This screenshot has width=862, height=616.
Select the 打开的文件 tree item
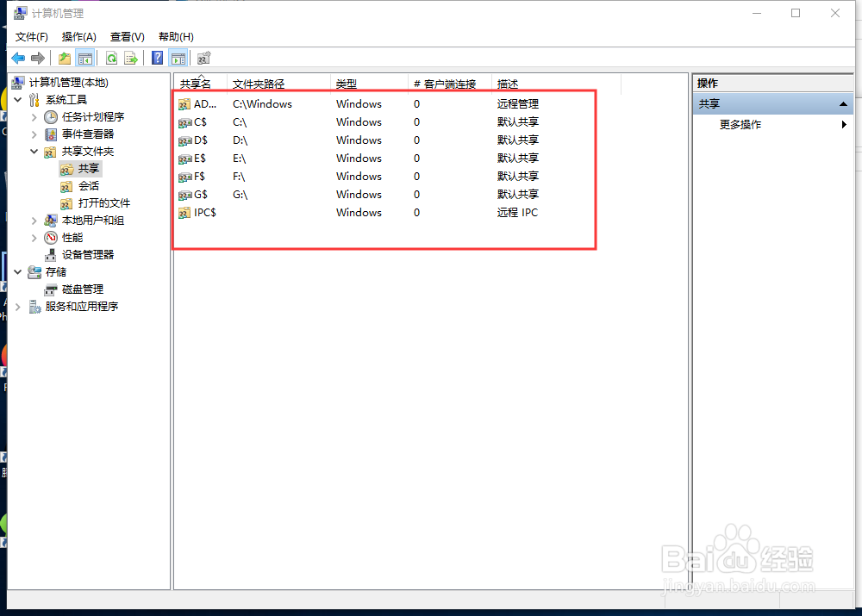tap(104, 203)
